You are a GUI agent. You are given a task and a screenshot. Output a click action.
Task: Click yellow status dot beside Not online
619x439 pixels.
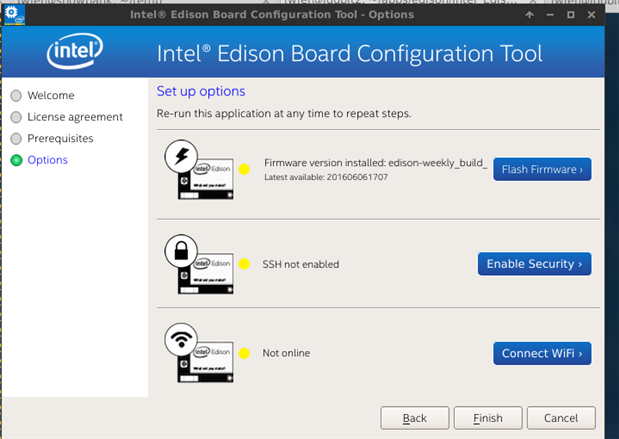pyautogui.click(x=244, y=353)
